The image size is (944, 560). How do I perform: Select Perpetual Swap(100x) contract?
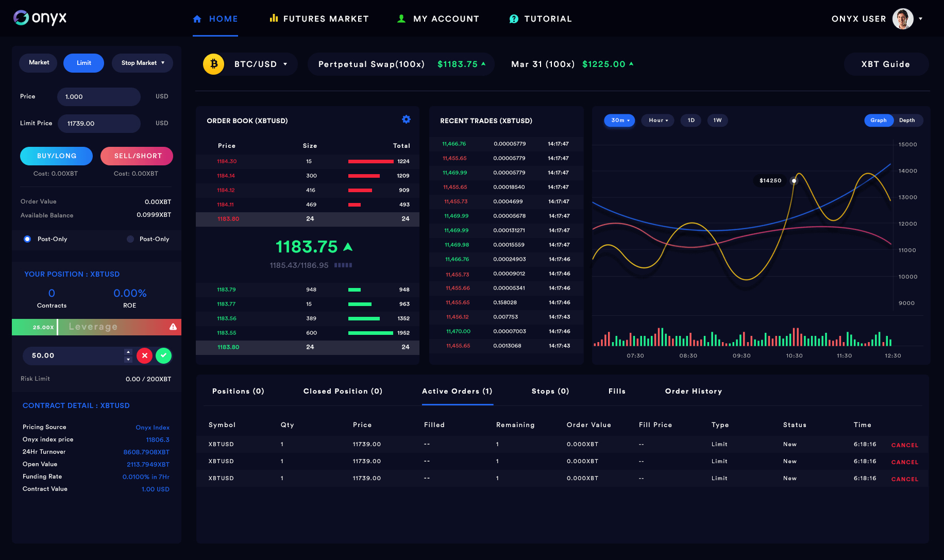point(401,64)
